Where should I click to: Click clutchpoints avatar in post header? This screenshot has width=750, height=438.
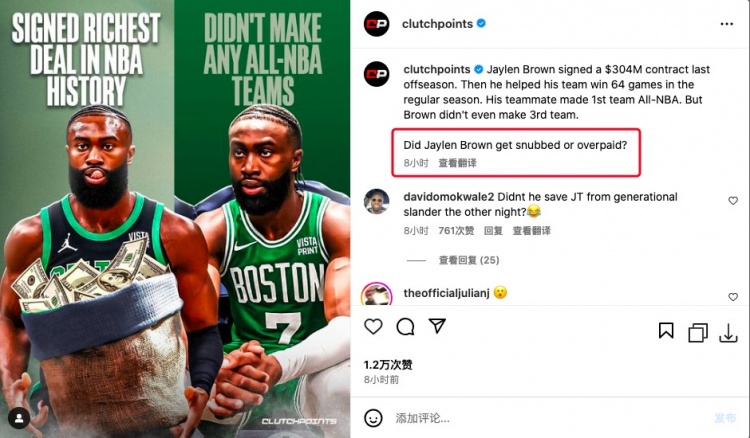pos(376,24)
